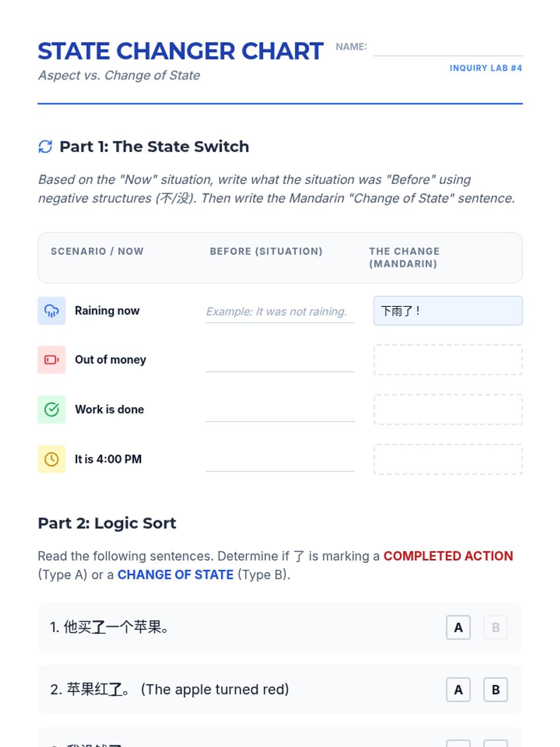This screenshot has width=560, height=747.
Task: Click the rain cloud icon
Action: (51, 310)
